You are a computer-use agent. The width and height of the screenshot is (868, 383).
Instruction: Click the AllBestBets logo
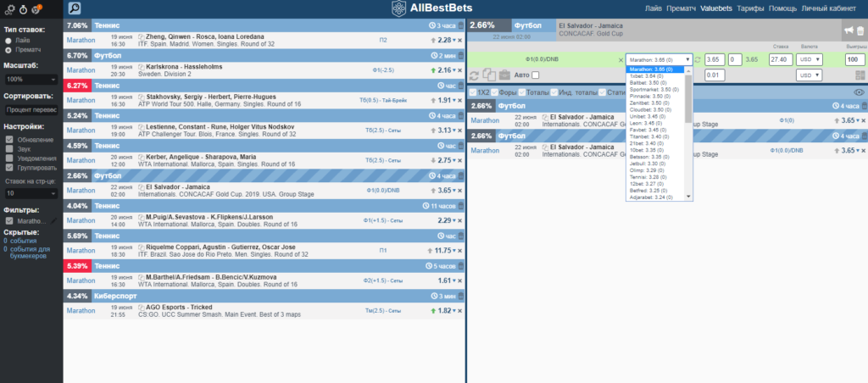point(431,8)
